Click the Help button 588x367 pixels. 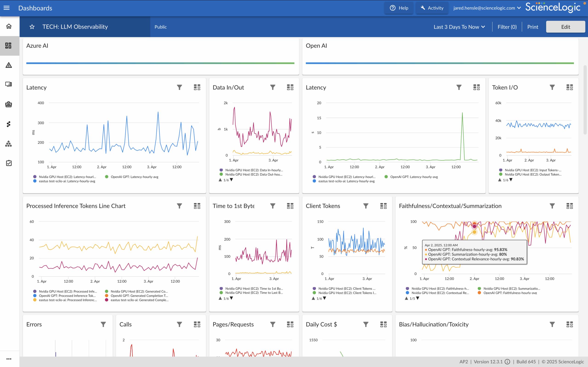click(x=399, y=8)
